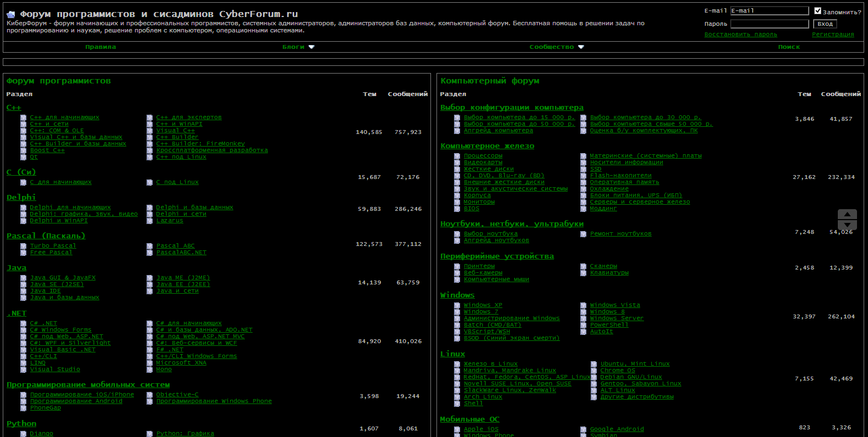Open the Правила menu item
The height and width of the screenshot is (437, 868).
(100, 47)
